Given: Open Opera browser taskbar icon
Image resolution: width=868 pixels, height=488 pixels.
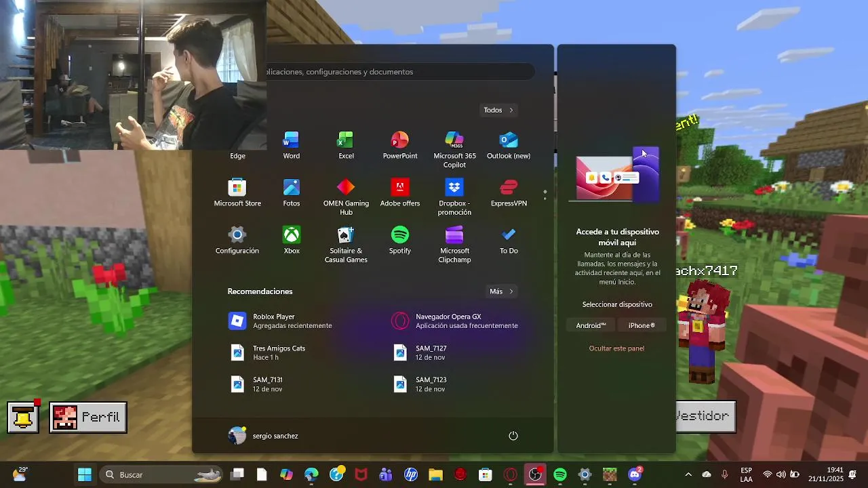Looking at the screenshot, I should 511,474.
